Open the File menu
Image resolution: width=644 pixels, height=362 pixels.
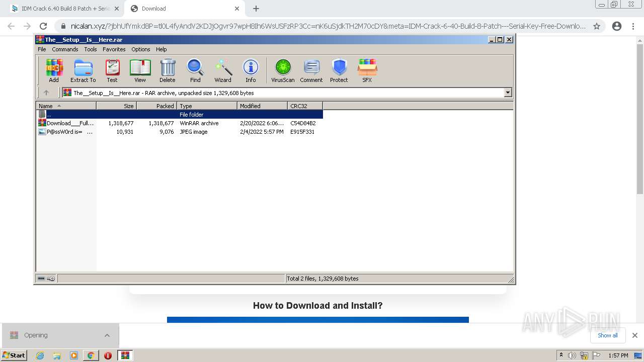tap(42, 49)
